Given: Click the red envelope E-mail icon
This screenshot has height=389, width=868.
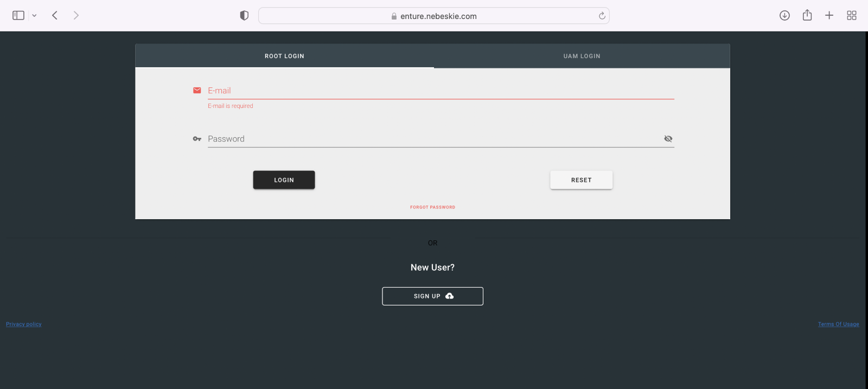Looking at the screenshot, I should click(x=197, y=91).
